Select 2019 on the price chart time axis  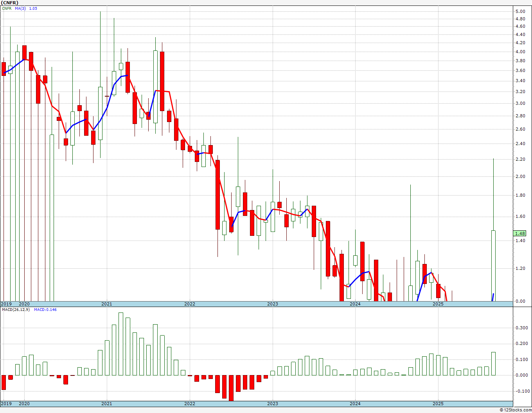(x=6, y=304)
